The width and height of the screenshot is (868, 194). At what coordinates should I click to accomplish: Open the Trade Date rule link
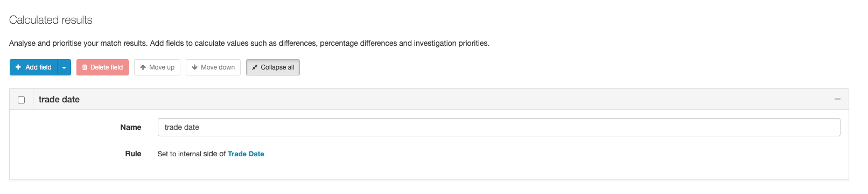pyautogui.click(x=246, y=154)
